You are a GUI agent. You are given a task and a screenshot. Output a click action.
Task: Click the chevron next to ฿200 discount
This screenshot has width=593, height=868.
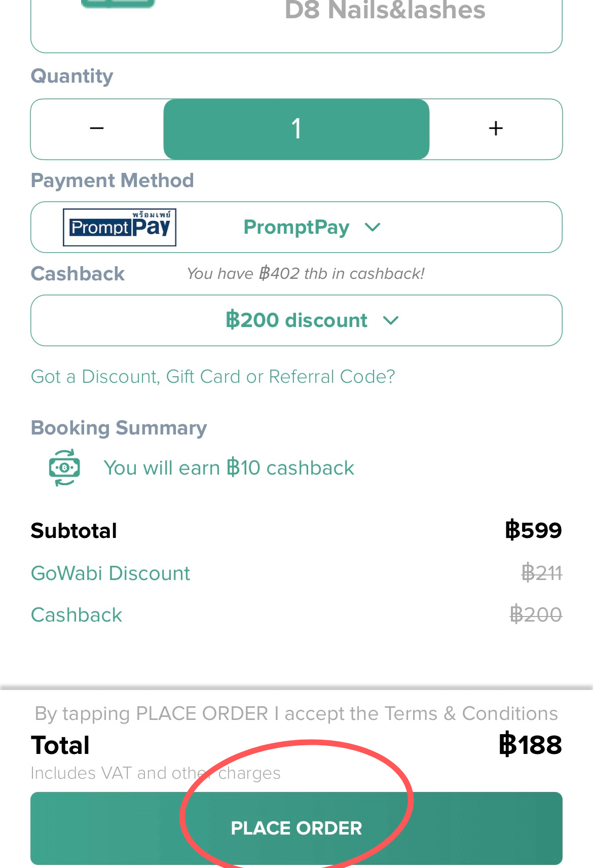click(x=391, y=320)
